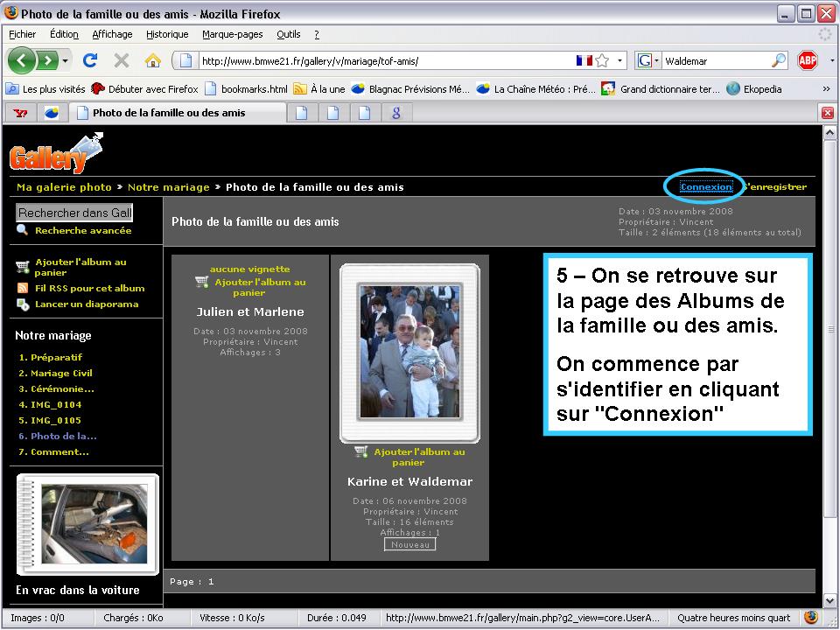
Task: Open the search engine Google dropdown
Action: (647, 60)
